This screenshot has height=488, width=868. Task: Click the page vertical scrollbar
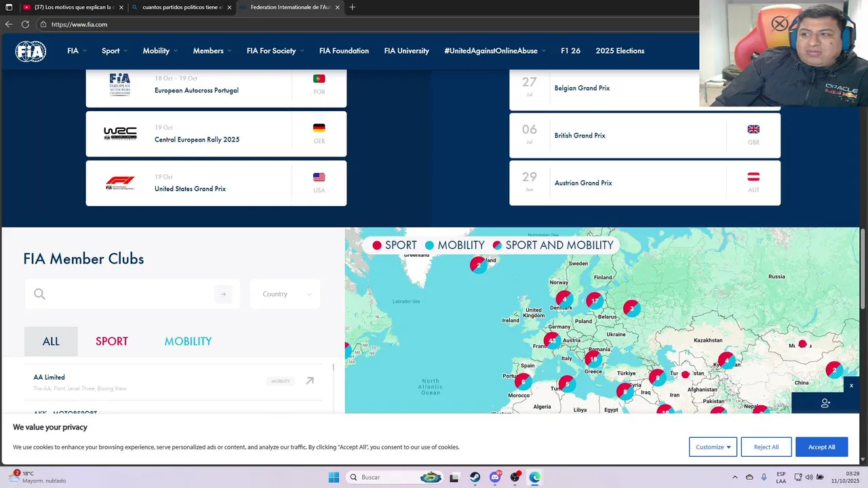tap(863, 268)
